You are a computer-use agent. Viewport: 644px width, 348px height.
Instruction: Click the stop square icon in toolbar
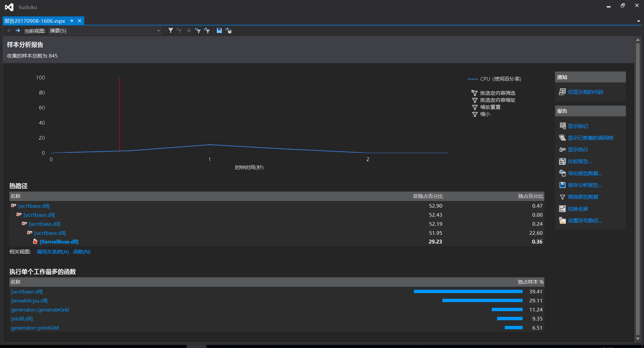(x=189, y=30)
